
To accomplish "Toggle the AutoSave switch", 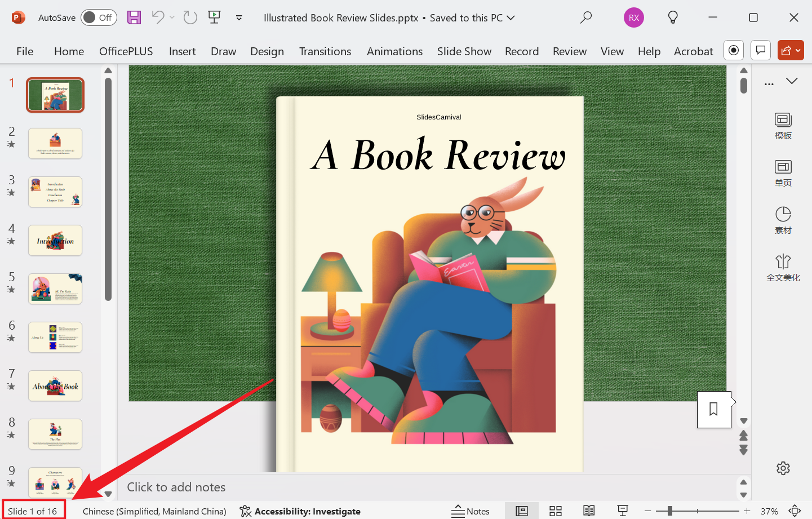I will (x=99, y=17).
